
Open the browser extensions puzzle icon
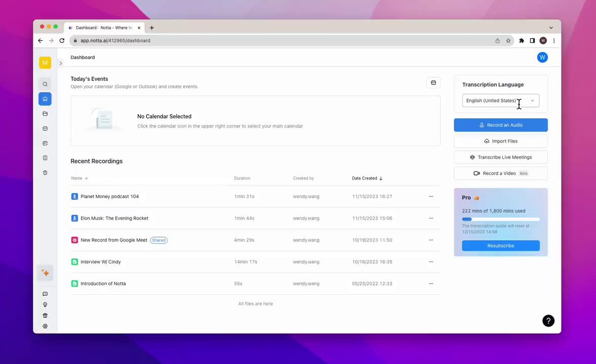click(x=522, y=40)
